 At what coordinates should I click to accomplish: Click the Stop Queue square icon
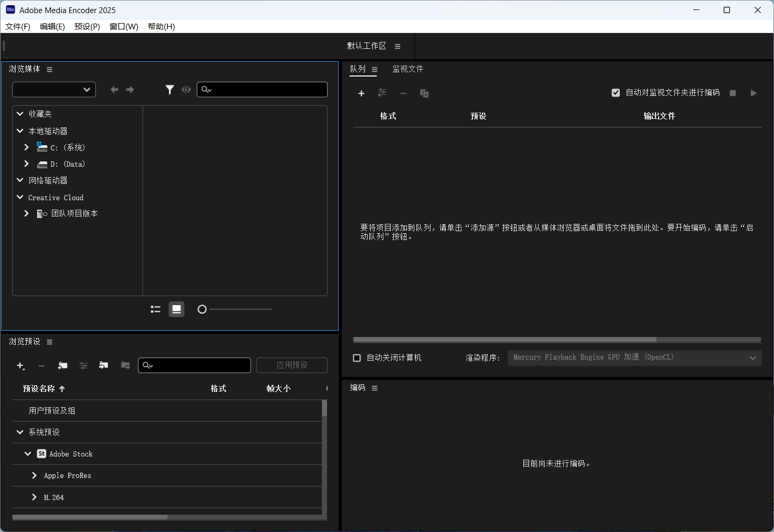pyautogui.click(x=733, y=93)
